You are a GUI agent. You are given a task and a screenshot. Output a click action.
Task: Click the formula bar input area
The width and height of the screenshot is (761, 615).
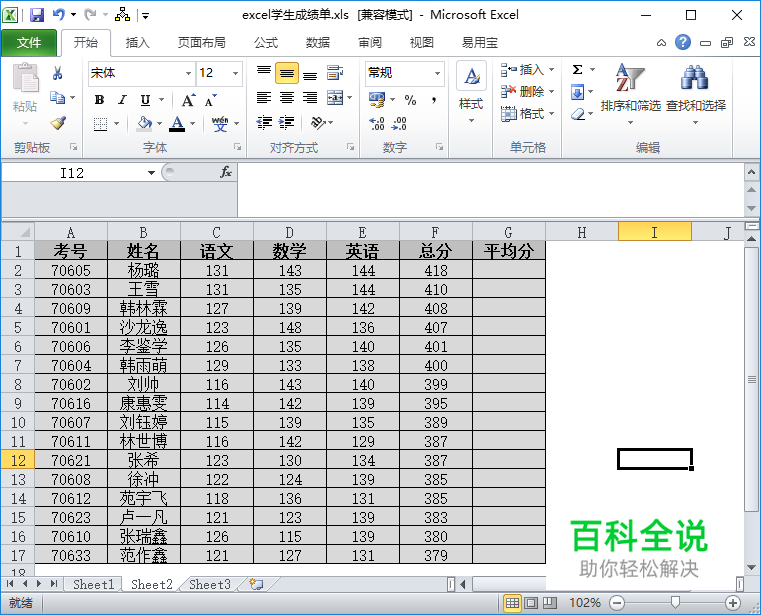pos(490,190)
